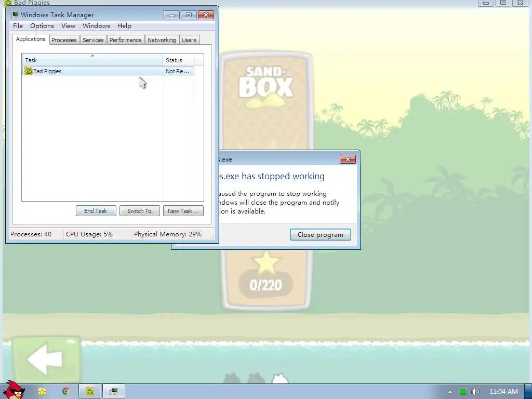Close the Windows Task Manager window
This screenshot has height=399, width=532.
pyautogui.click(x=206, y=15)
